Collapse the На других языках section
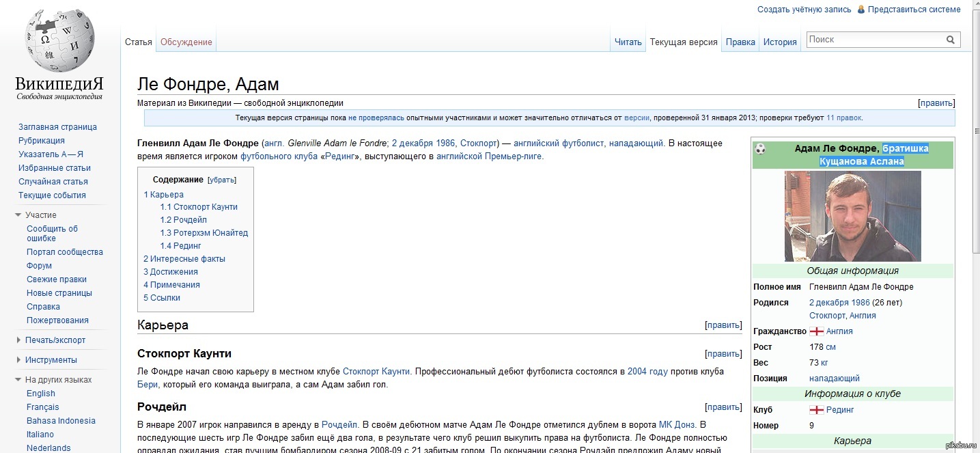 (18, 380)
